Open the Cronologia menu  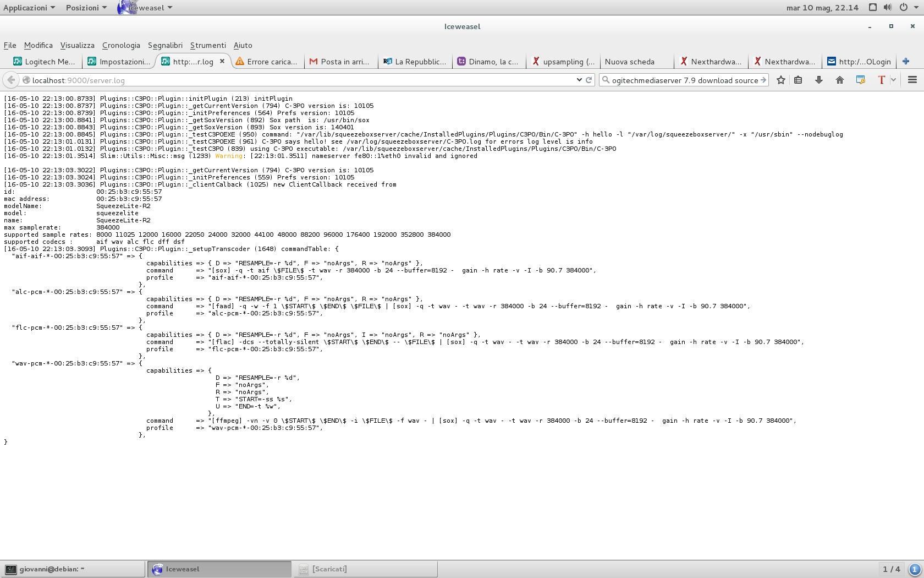click(x=121, y=45)
